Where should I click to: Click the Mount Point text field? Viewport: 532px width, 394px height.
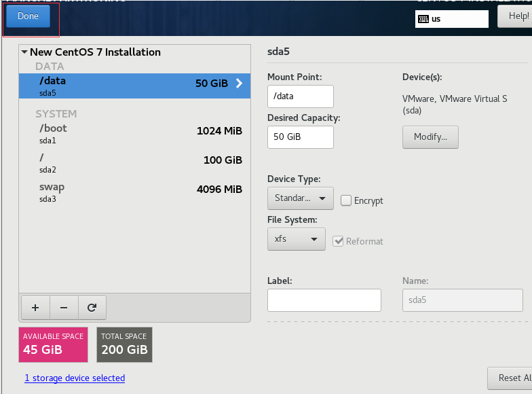pyautogui.click(x=300, y=96)
